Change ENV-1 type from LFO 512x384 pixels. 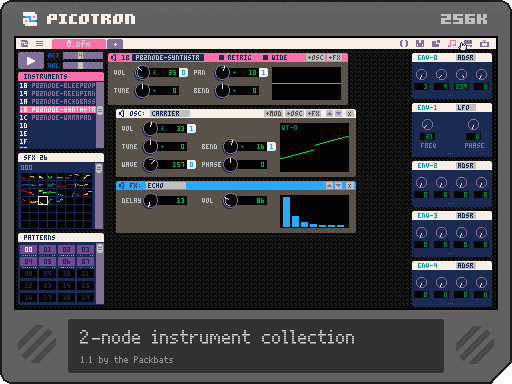pos(465,107)
